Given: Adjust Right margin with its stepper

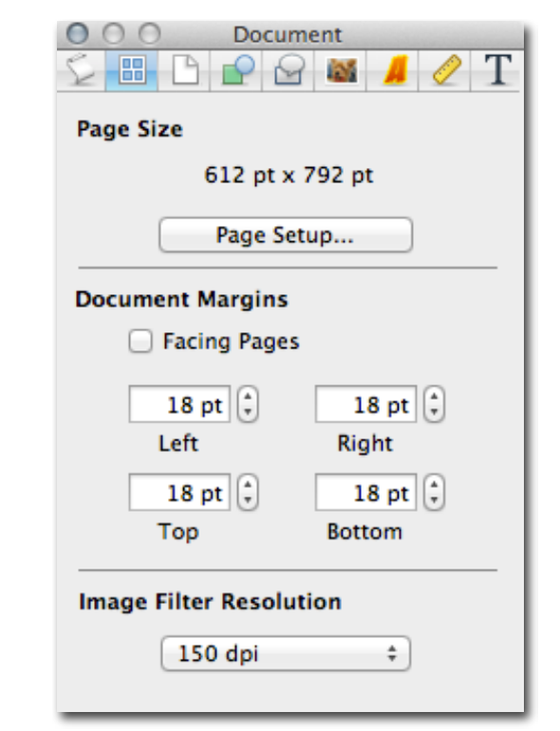Looking at the screenshot, I should click(x=434, y=404).
